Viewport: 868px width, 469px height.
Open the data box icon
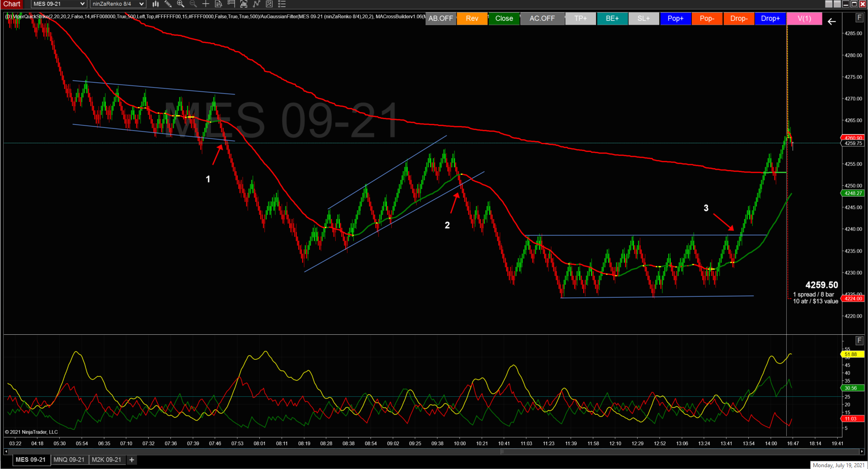[219, 4]
